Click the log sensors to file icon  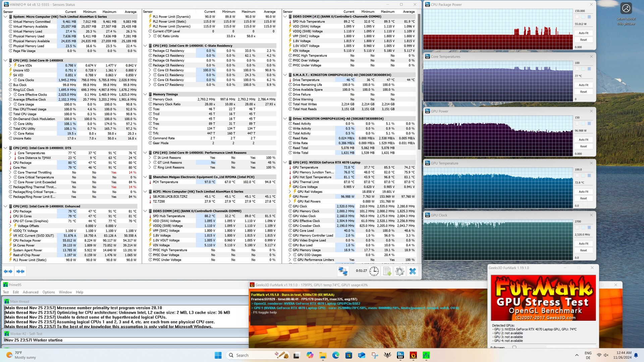[x=387, y=271]
